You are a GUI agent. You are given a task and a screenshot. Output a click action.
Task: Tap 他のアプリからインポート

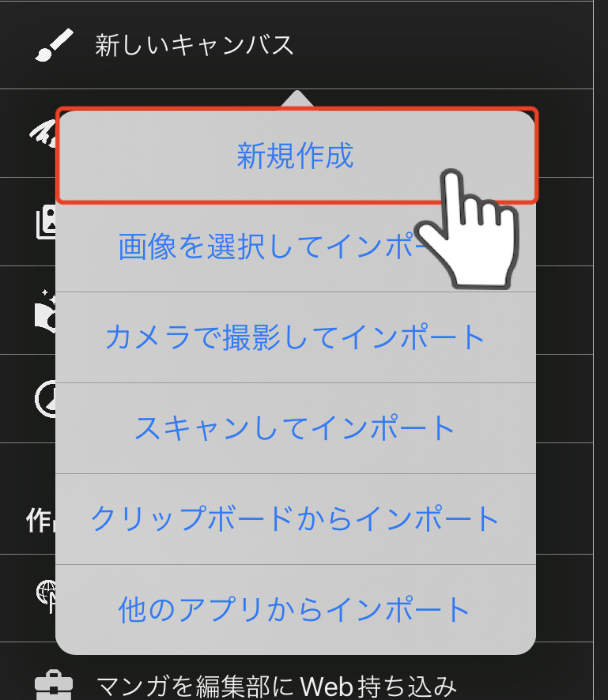pos(295,609)
